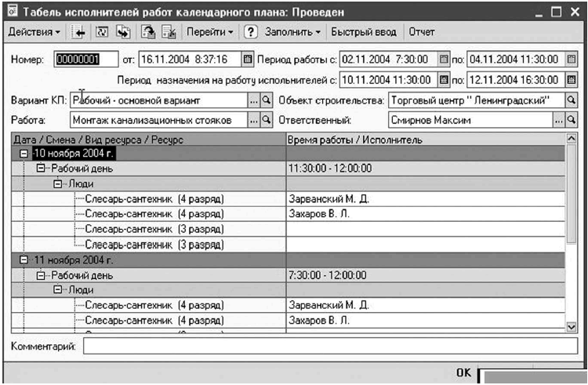Open the Действия menu
Viewport: 588px width, 385px height.
[34, 32]
